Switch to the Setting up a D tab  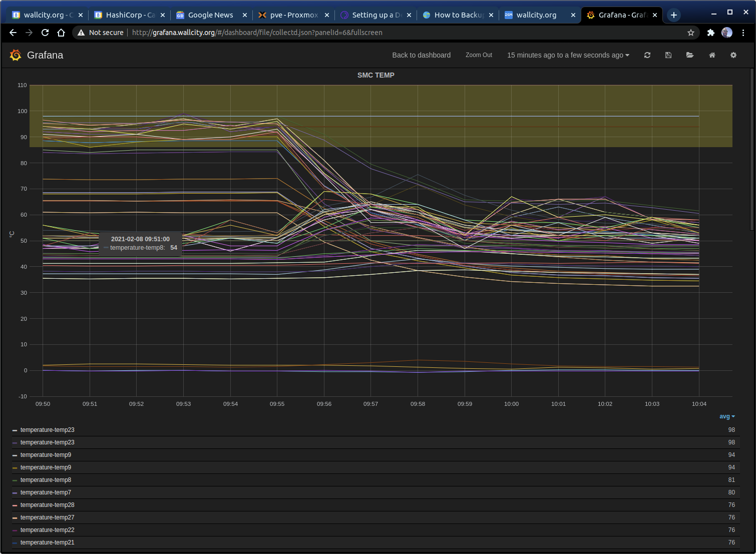pyautogui.click(x=374, y=15)
